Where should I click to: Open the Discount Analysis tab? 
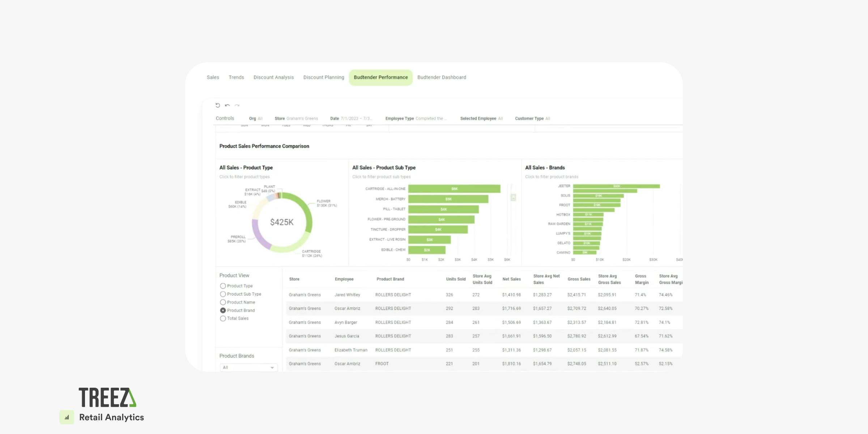tap(273, 77)
